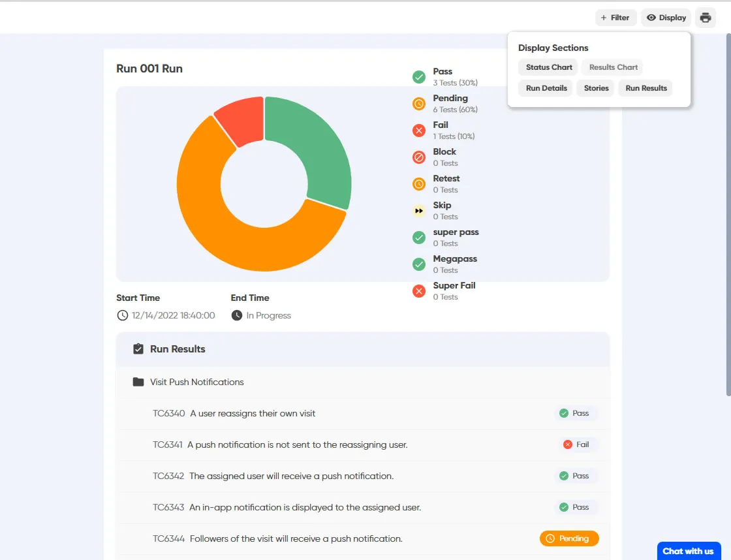This screenshot has height=560, width=731.
Task: Click the red Fail legend icon
Action: click(x=418, y=131)
